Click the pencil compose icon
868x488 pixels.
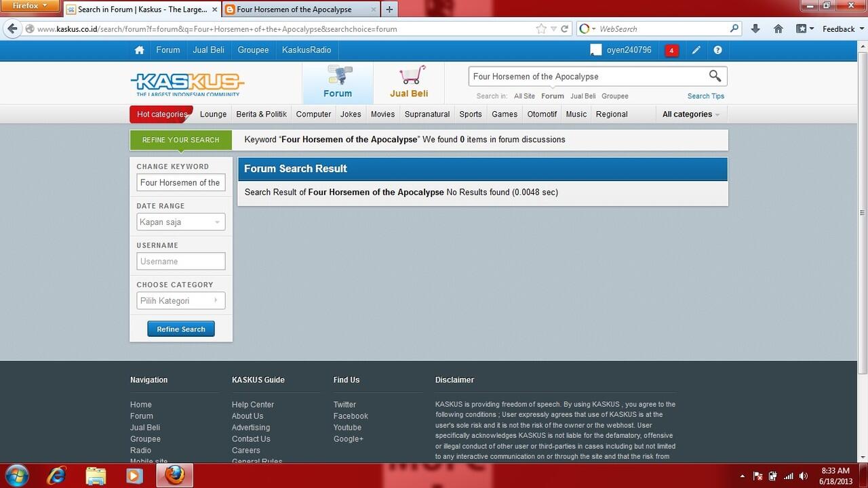click(x=696, y=50)
